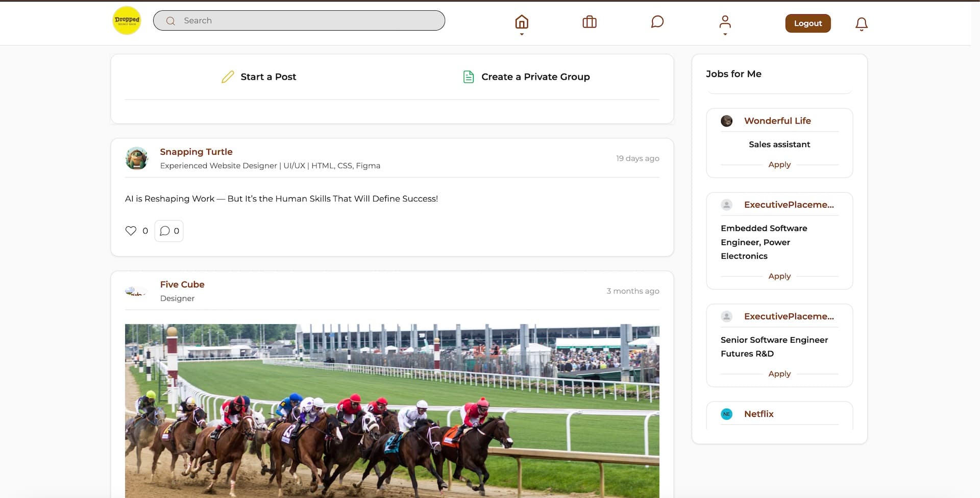The height and width of the screenshot is (498, 980).
Task: Click the document icon beside Create a Private Group
Action: pyautogui.click(x=468, y=77)
